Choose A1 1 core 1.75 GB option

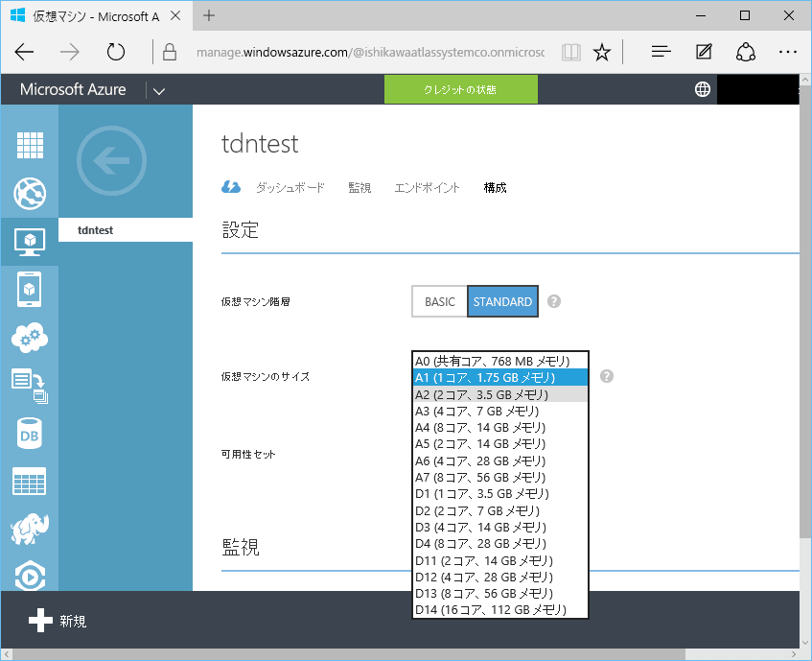[x=500, y=378]
